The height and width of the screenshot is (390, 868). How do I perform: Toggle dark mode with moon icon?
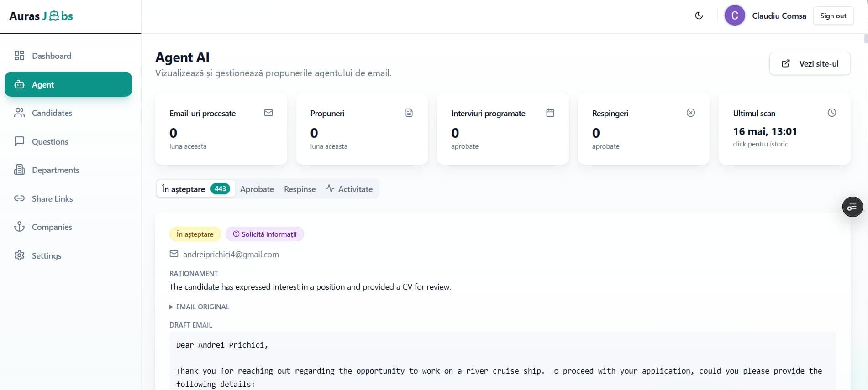699,16
